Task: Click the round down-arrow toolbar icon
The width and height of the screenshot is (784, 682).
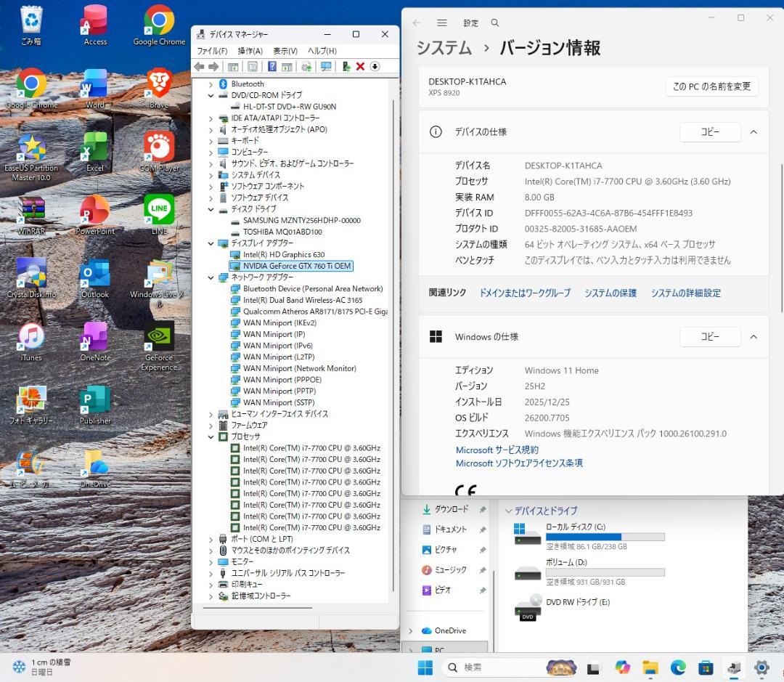Action: click(x=375, y=67)
